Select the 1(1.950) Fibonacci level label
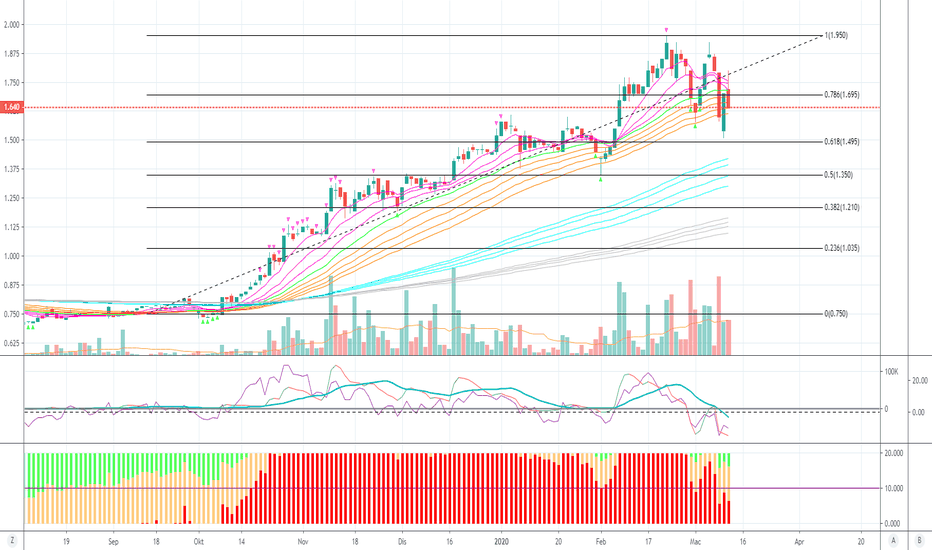932x550 pixels. pos(836,35)
